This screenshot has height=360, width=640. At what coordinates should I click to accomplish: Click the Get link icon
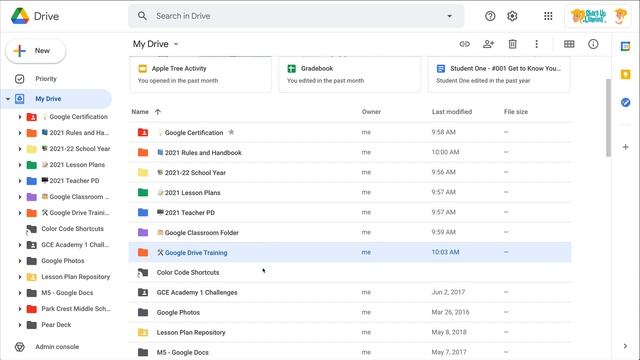click(x=464, y=44)
